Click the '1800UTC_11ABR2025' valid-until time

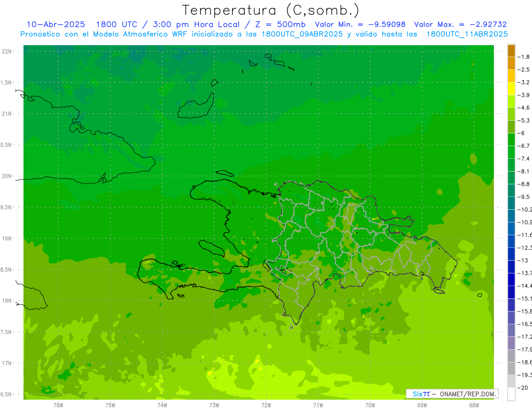[x=467, y=34]
